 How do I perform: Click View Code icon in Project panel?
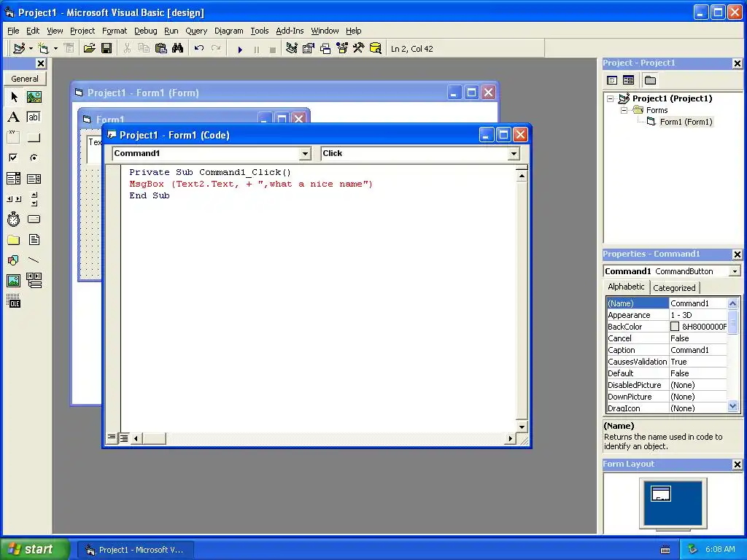[x=612, y=80]
